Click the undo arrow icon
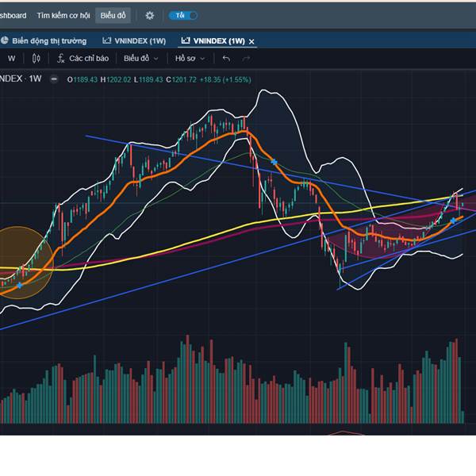Viewport: 476px width, 476px height. click(x=226, y=58)
